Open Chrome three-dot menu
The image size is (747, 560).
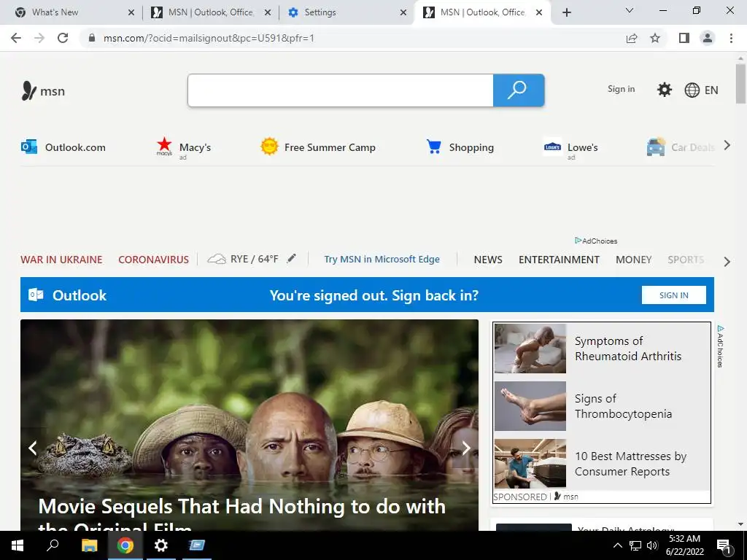[x=731, y=38]
